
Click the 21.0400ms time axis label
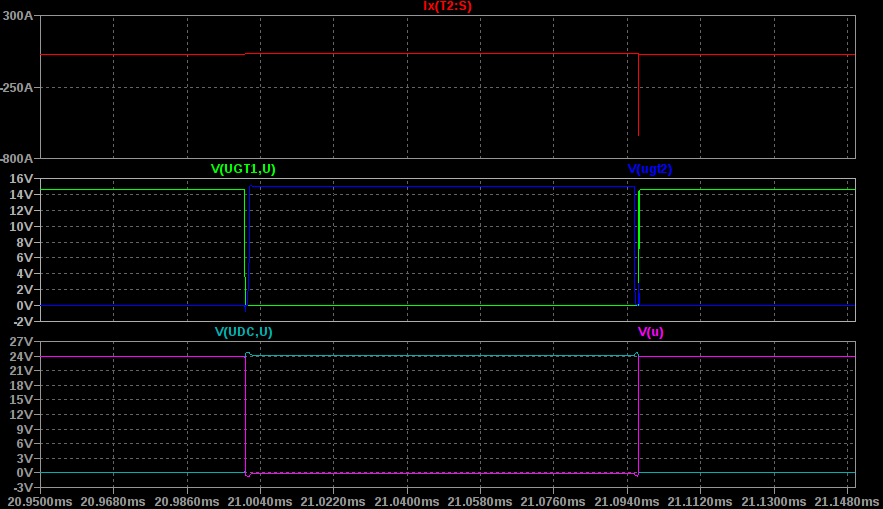pos(407,502)
